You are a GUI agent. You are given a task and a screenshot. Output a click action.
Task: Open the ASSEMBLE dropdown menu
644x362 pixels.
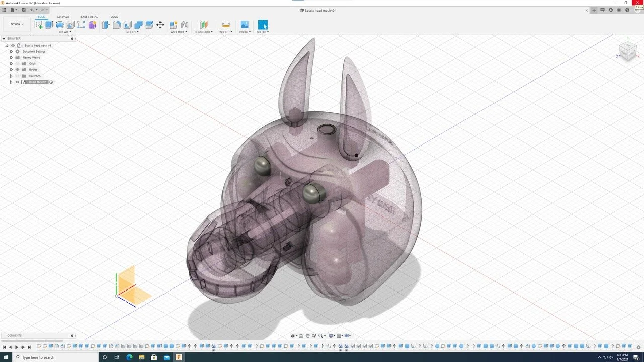(179, 32)
